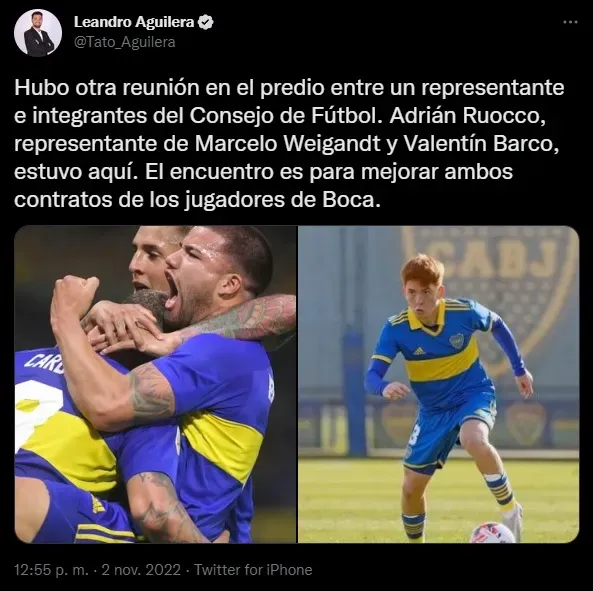Click the closing words jugadores de Boca
The image size is (593, 591).
coord(282,200)
